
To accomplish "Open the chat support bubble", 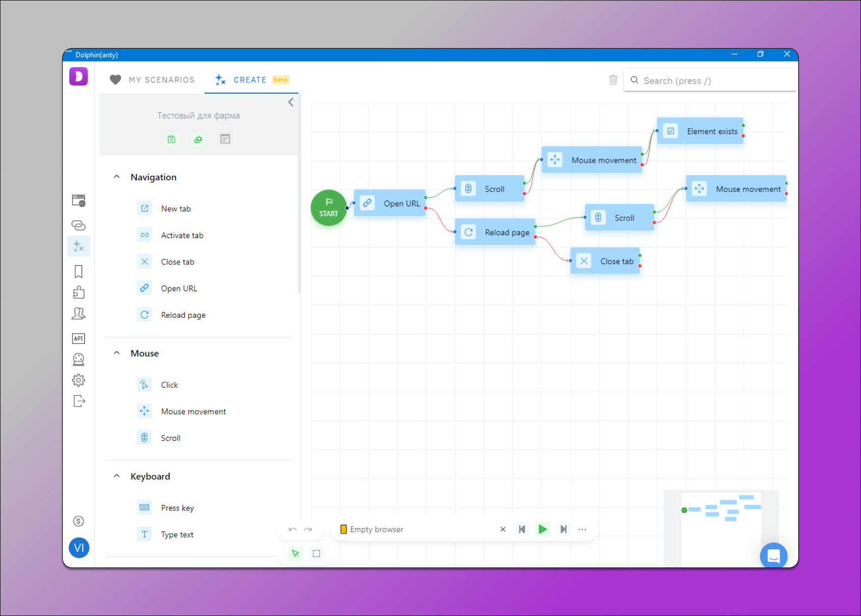I will [773, 556].
